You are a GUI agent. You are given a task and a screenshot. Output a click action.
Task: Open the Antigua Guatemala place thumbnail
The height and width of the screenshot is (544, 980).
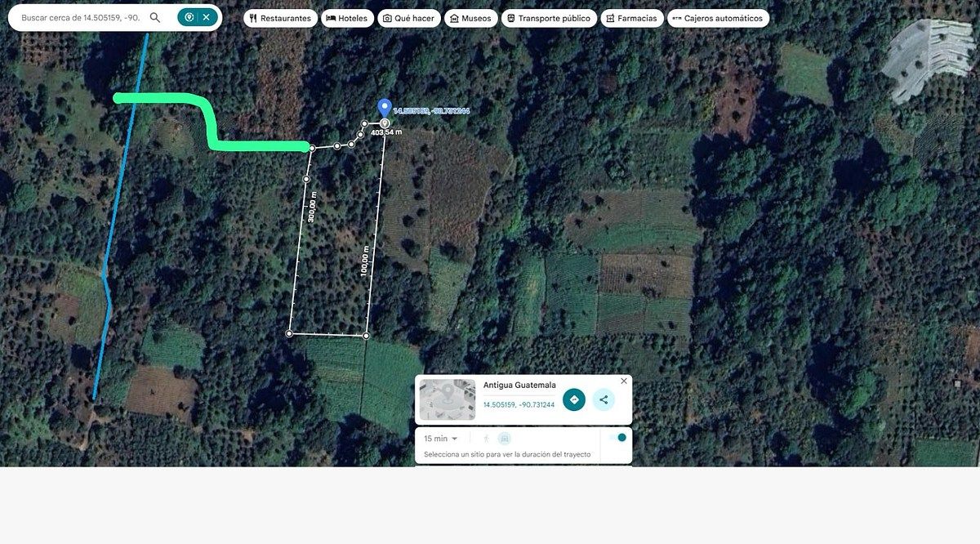pos(448,399)
